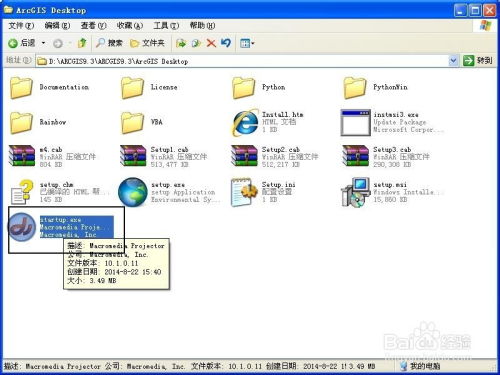Select the Documentation folder icon

(21, 88)
